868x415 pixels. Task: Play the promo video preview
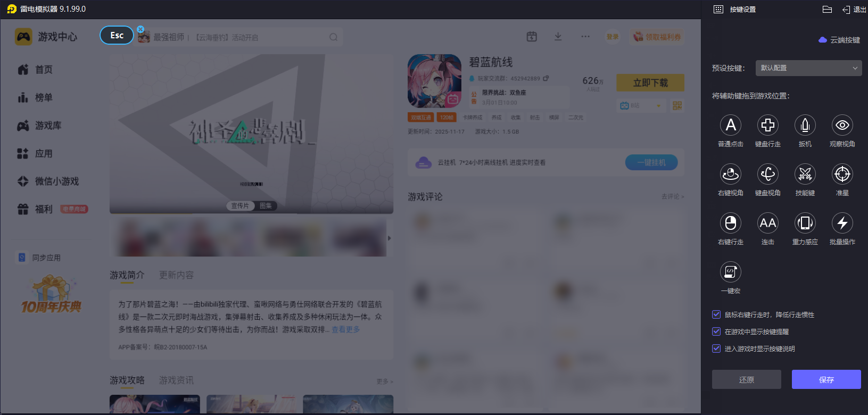pos(251,134)
